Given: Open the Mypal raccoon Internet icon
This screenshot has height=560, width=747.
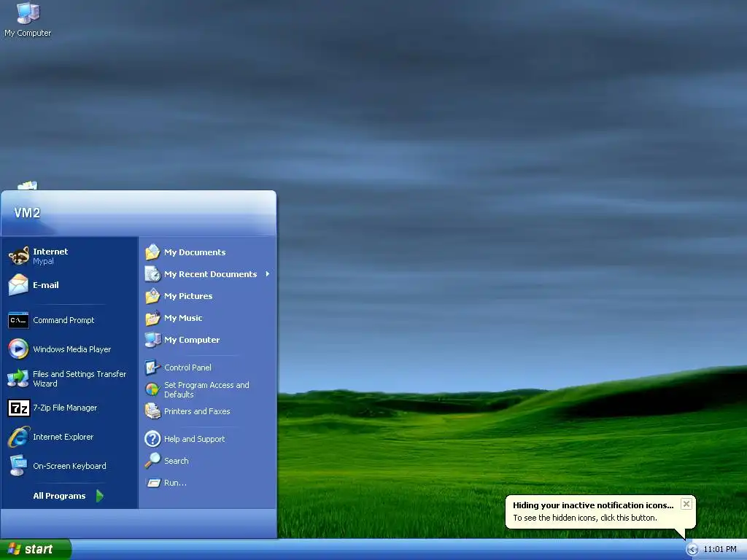Looking at the screenshot, I should point(18,256).
